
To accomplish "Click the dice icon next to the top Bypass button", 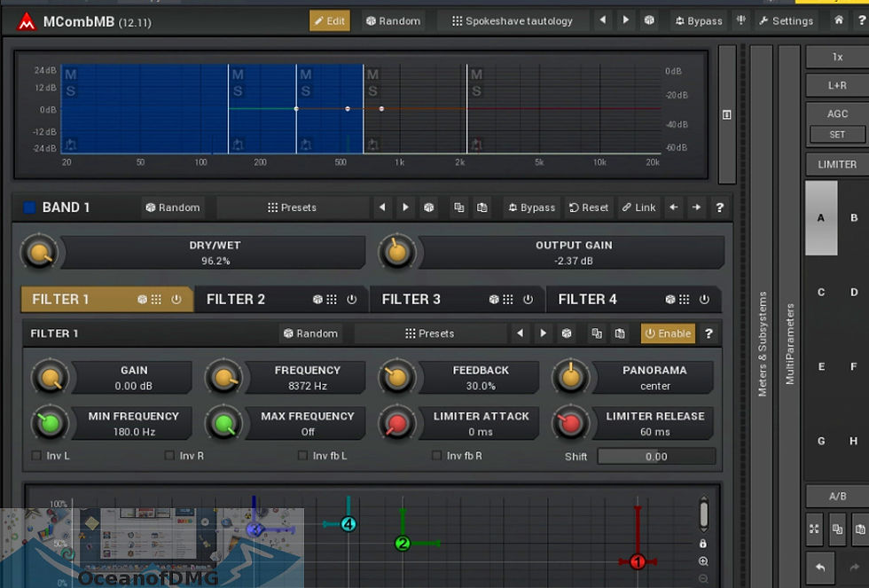I will (649, 20).
